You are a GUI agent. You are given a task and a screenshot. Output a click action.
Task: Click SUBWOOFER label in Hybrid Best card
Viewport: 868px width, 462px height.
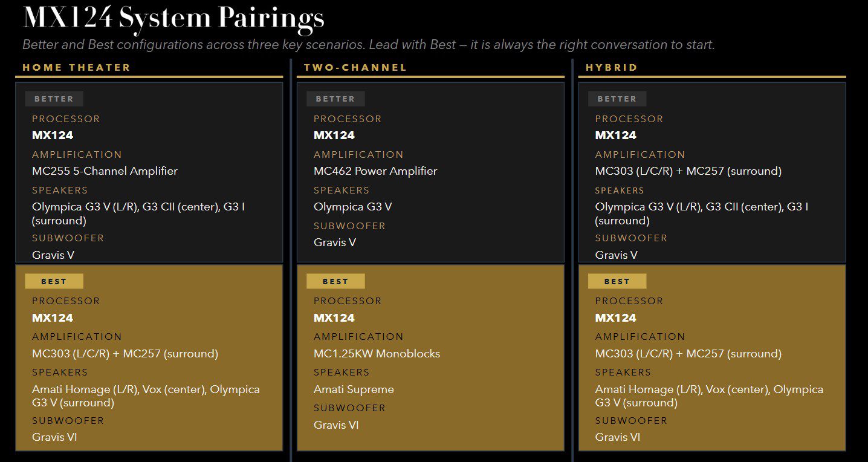(632, 421)
